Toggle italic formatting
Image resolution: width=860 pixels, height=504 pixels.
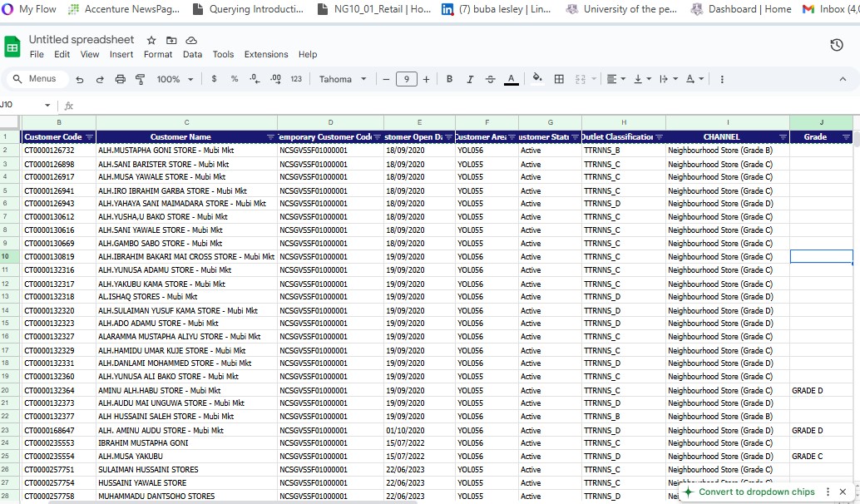(470, 79)
